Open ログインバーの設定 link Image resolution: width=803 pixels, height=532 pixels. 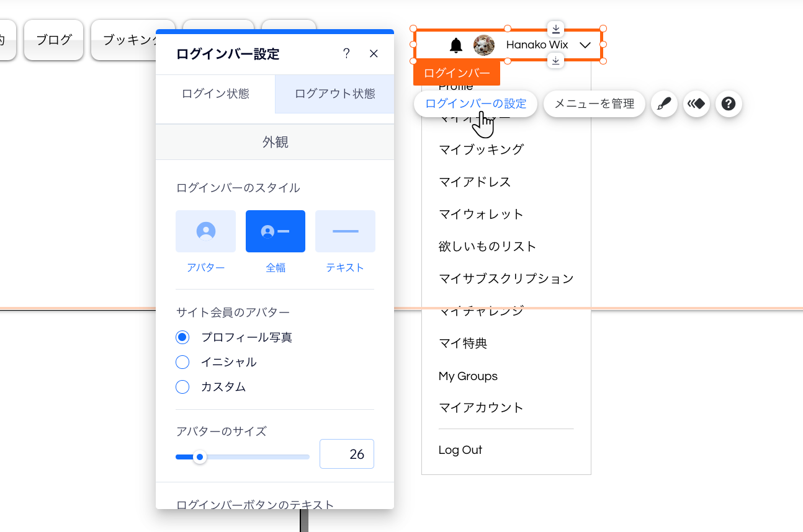475,104
